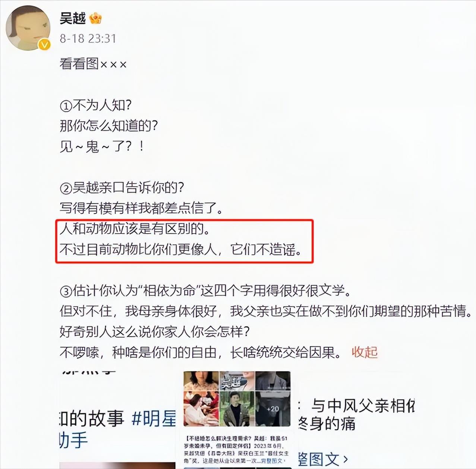Open the thumbnail of woman in white top
476x469 pixels.
tap(201, 409)
